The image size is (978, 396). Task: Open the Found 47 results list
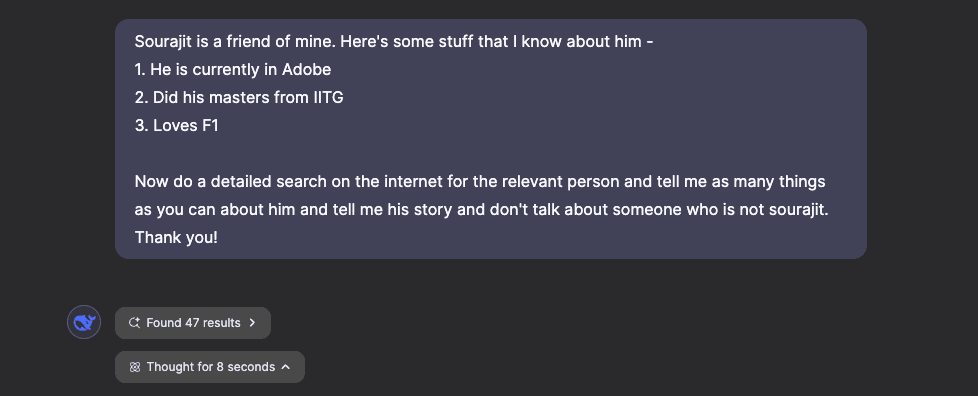pos(193,323)
